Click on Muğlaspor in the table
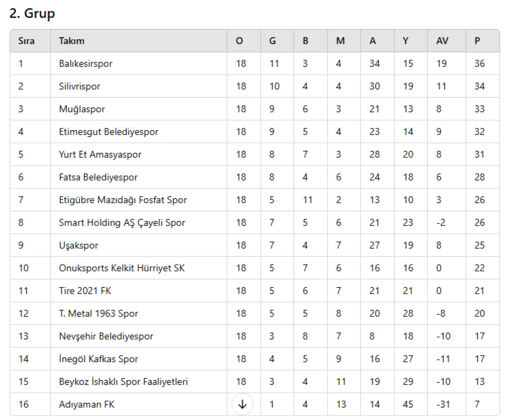 pyautogui.click(x=82, y=109)
